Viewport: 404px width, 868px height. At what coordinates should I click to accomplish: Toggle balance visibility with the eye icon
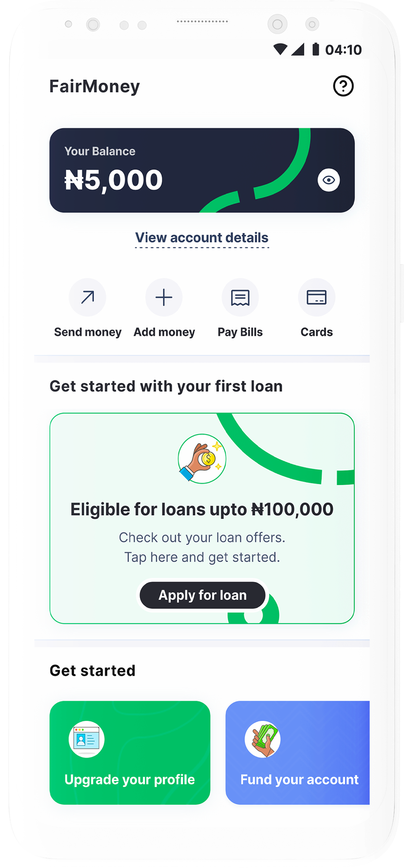pos(329,180)
